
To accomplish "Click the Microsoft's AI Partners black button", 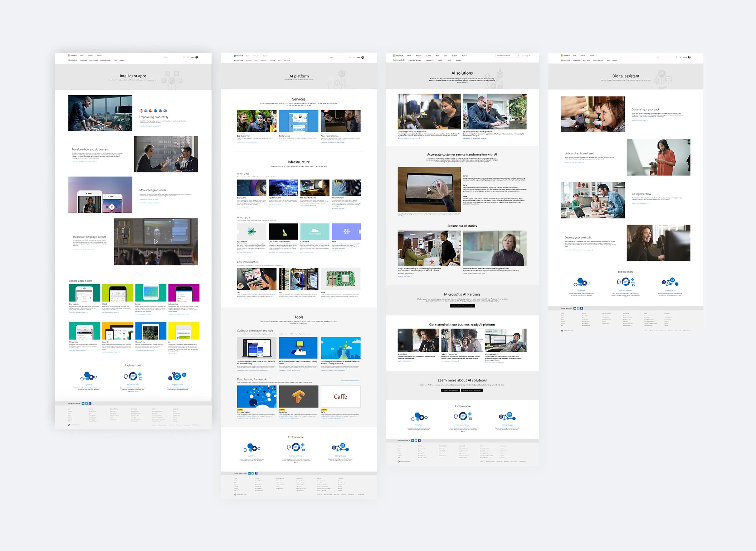I will (x=462, y=306).
